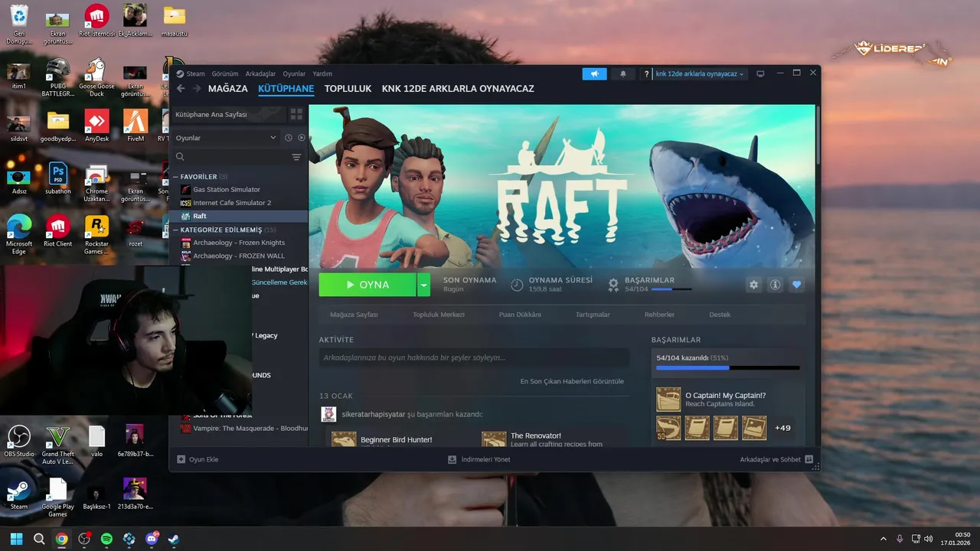
Task: Click the achievements gear badge icon
Action: [613, 285]
